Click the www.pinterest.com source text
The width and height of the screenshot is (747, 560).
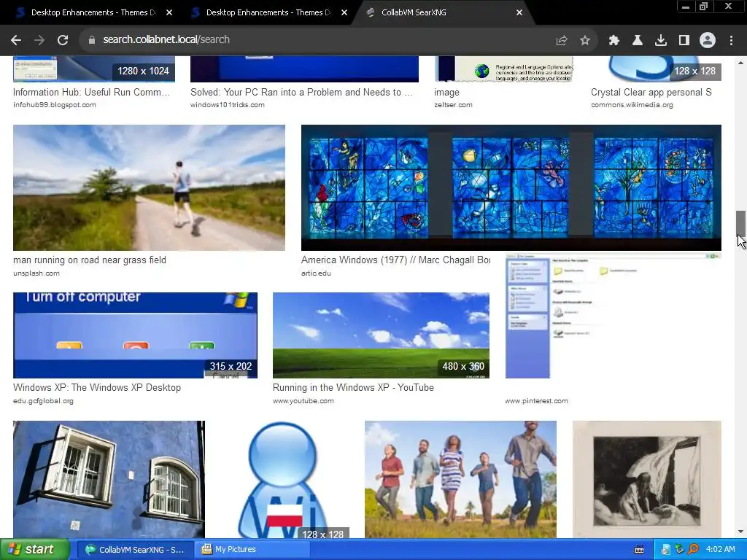[536, 401]
